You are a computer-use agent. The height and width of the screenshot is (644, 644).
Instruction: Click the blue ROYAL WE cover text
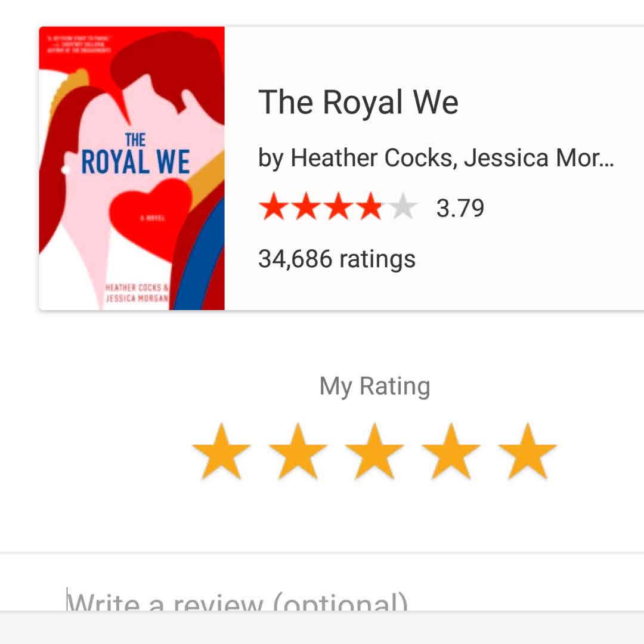click(135, 162)
